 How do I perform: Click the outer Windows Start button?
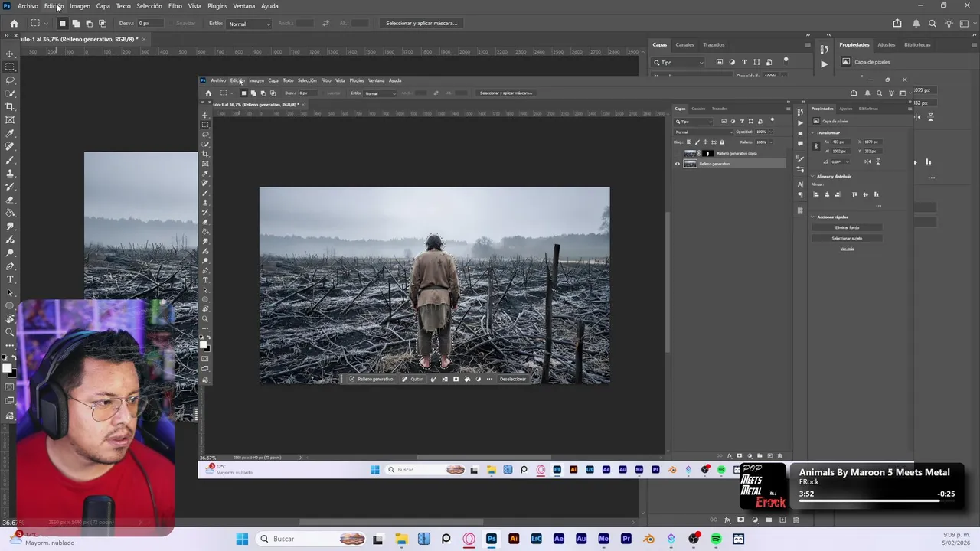(x=242, y=539)
